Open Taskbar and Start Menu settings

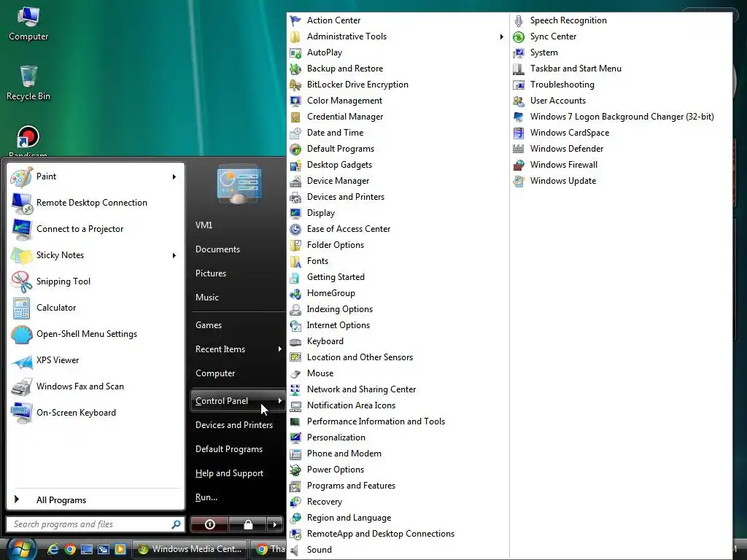pyautogui.click(x=576, y=69)
